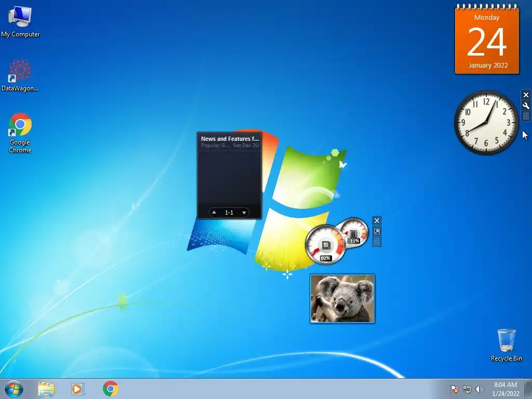
Task: Open the volume speaker tray icon
Action: tap(479, 389)
